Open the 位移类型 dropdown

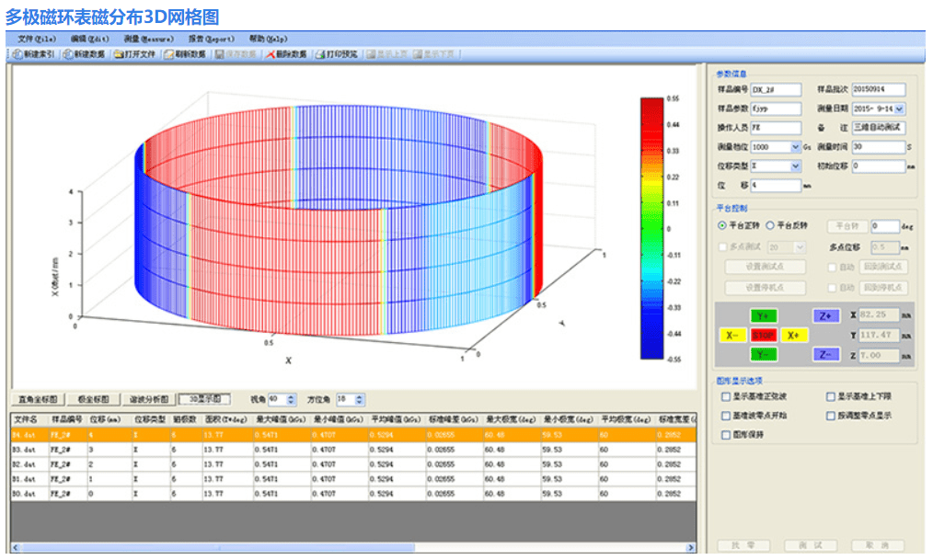796,166
